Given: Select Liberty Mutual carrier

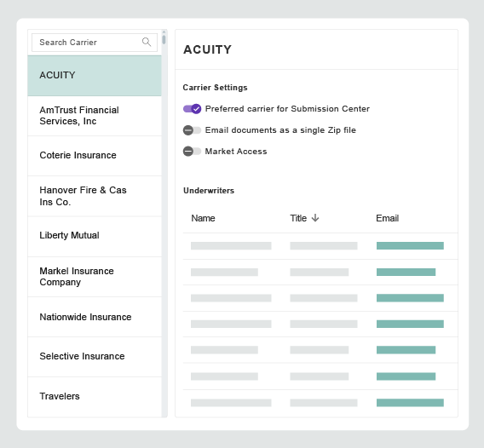Looking at the screenshot, I should (95, 236).
